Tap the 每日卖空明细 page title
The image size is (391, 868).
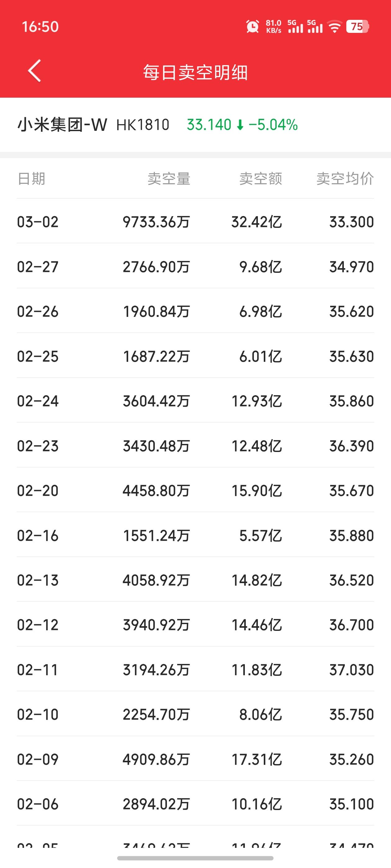(195, 72)
